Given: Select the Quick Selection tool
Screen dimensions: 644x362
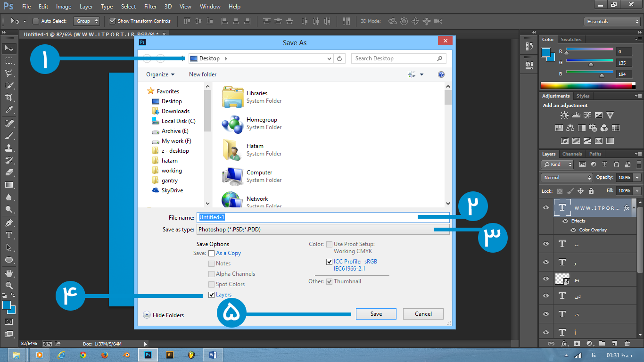Looking at the screenshot, I should pyautogui.click(x=9, y=85).
